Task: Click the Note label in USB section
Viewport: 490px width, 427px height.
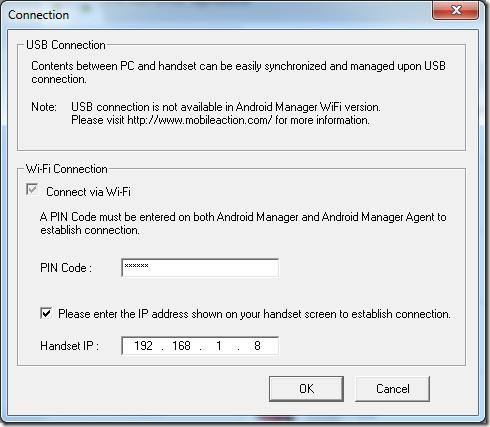Action: pyautogui.click(x=44, y=107)
